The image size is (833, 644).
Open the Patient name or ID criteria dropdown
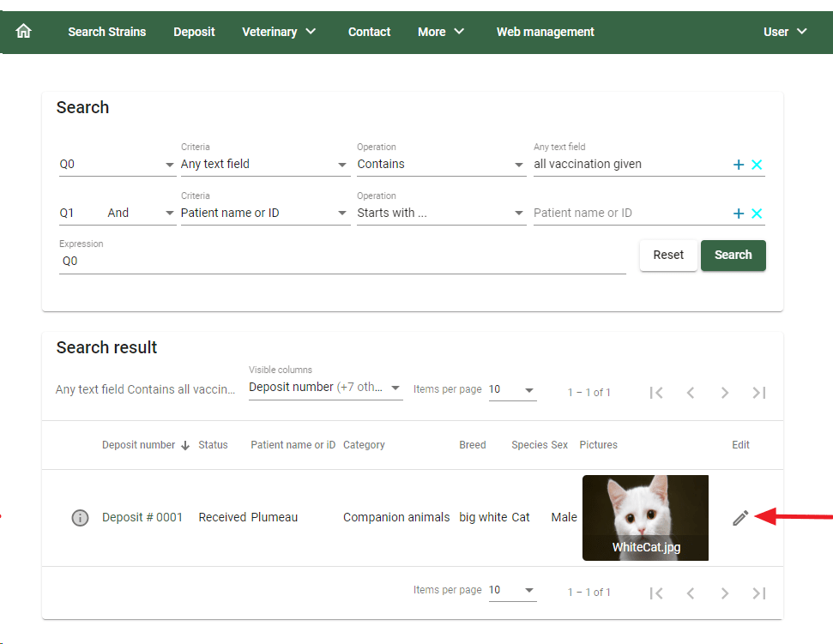265,213
